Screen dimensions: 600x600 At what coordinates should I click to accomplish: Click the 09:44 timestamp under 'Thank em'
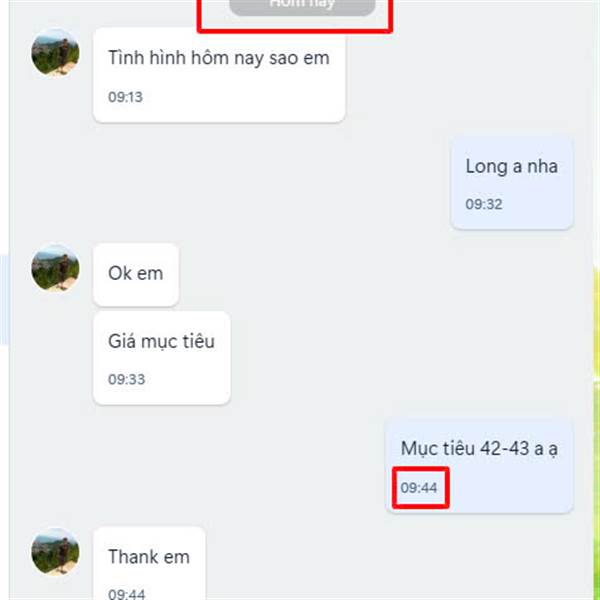(x=126, y=594)
